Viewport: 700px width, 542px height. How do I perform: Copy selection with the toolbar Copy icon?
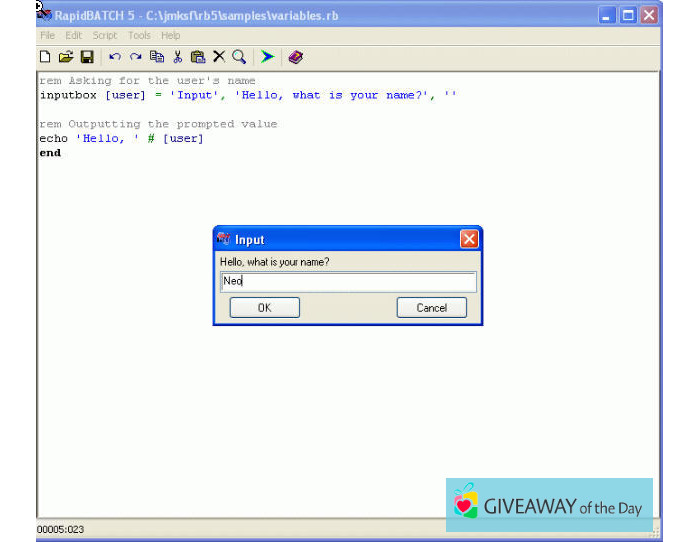[x=157, y=57]
